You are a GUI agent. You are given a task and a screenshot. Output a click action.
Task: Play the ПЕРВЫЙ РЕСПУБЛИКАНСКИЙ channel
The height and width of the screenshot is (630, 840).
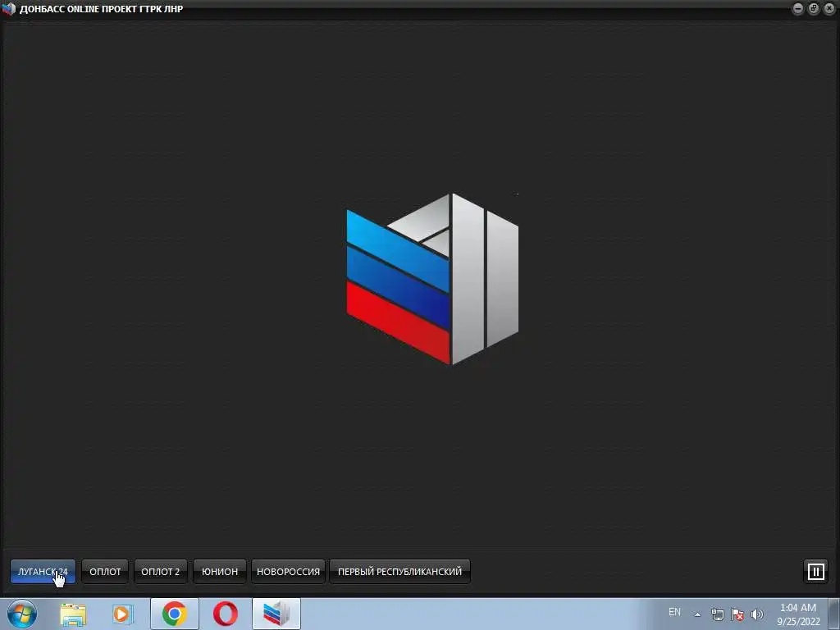click(x=399, y=572)
